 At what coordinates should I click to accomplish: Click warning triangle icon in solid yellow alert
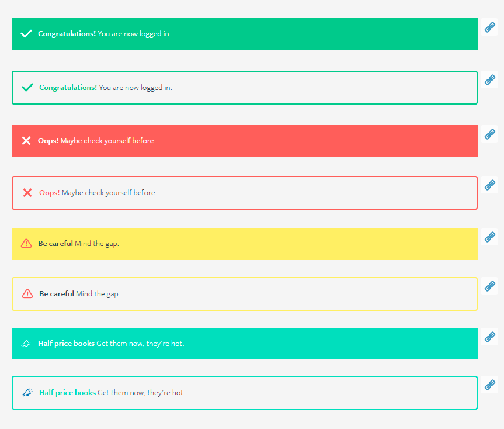coord(26,244)
